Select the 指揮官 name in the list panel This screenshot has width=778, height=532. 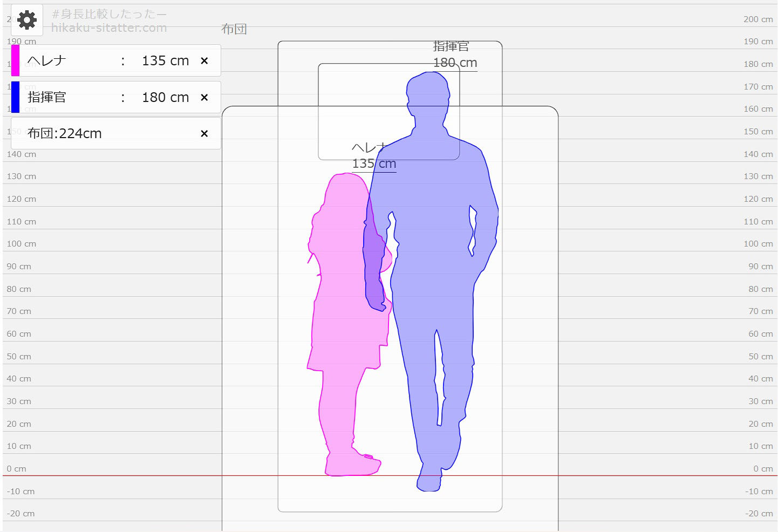(x=47, y=98)
